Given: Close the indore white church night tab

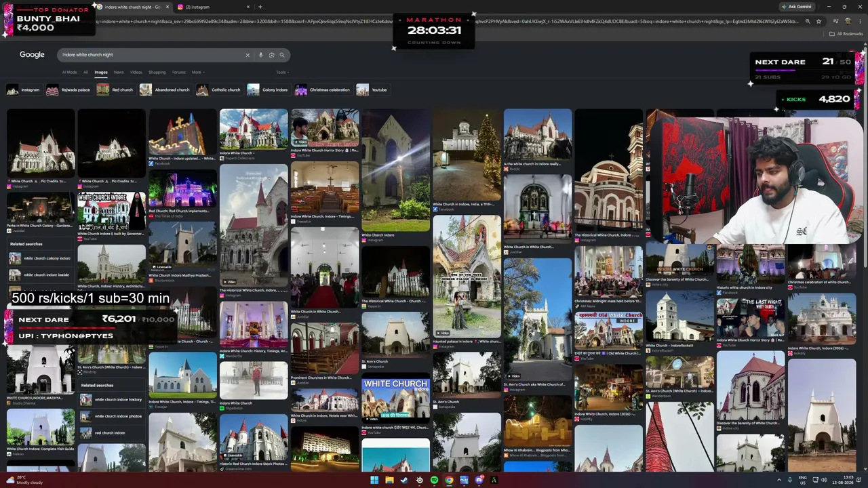Looking at the screenshot, I should (x=169, y=7).
